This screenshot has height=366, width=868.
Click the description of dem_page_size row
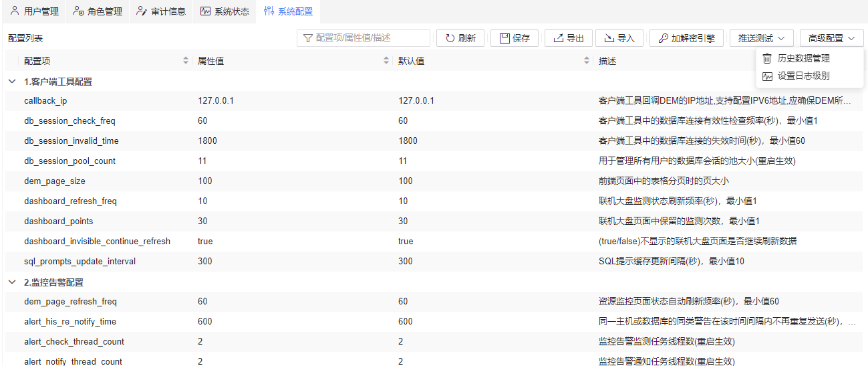664,181
